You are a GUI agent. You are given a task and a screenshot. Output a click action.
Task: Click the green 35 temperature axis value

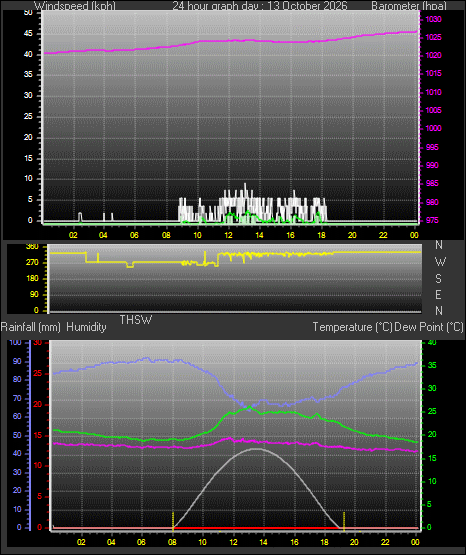click(x=432, y=365)
